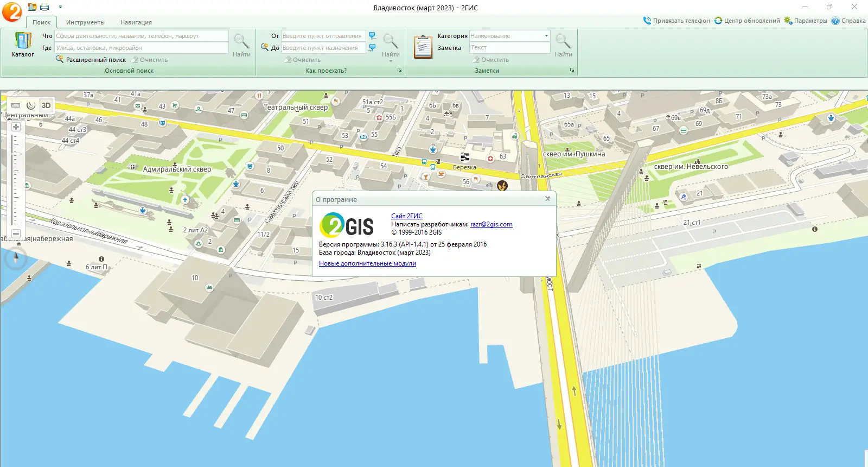Image resolution: width=868 pixels, height=467 pixels.
Task: Click the Корабельная набережная street label
Action: (x=88, y=231)
